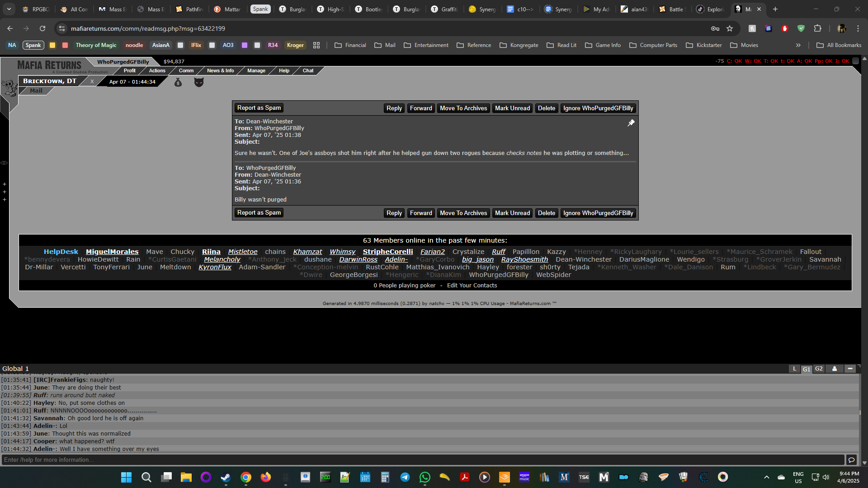Click the topmost plus on the left edge
Viewport: 868px width, 488px height.
tap(5, 184)
